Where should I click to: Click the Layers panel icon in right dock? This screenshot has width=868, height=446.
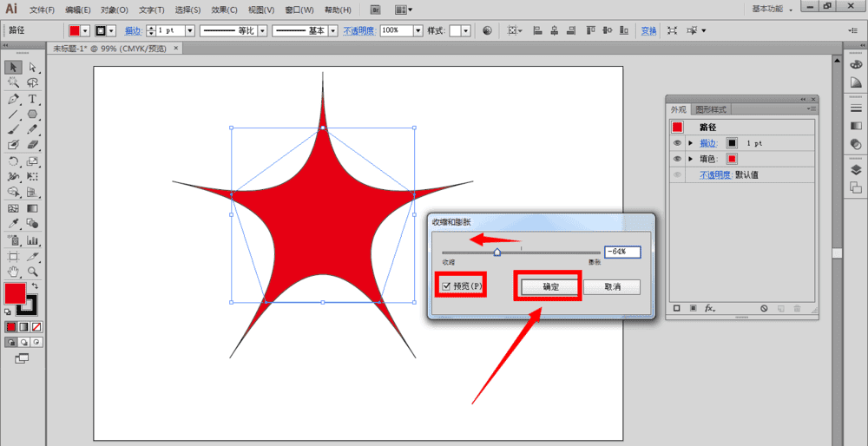(855, 170)
